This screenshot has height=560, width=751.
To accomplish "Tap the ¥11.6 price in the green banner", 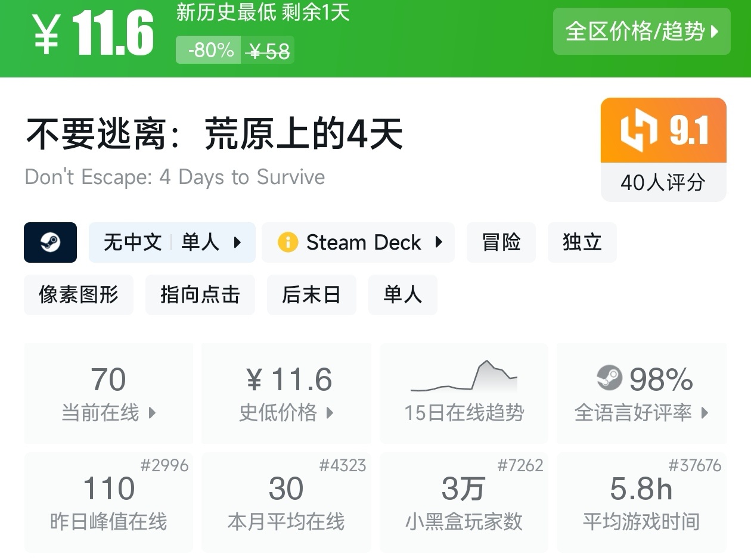I will [x=93, y=33].
